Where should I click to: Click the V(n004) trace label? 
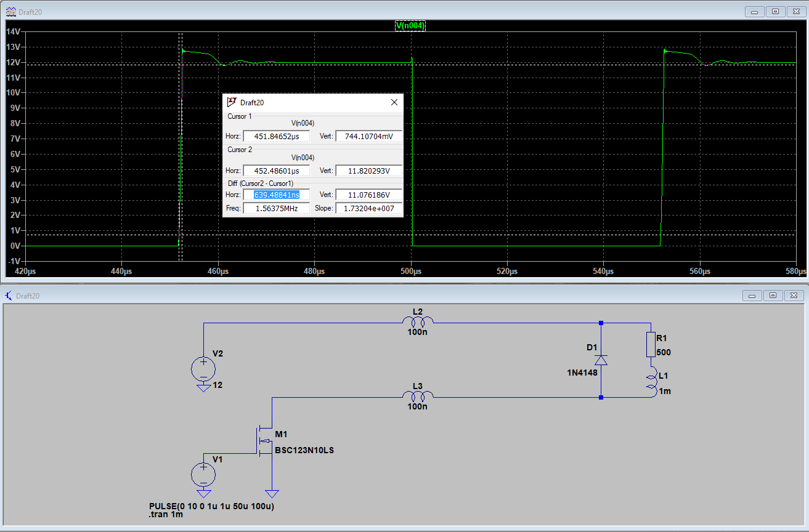coord(410,26)
